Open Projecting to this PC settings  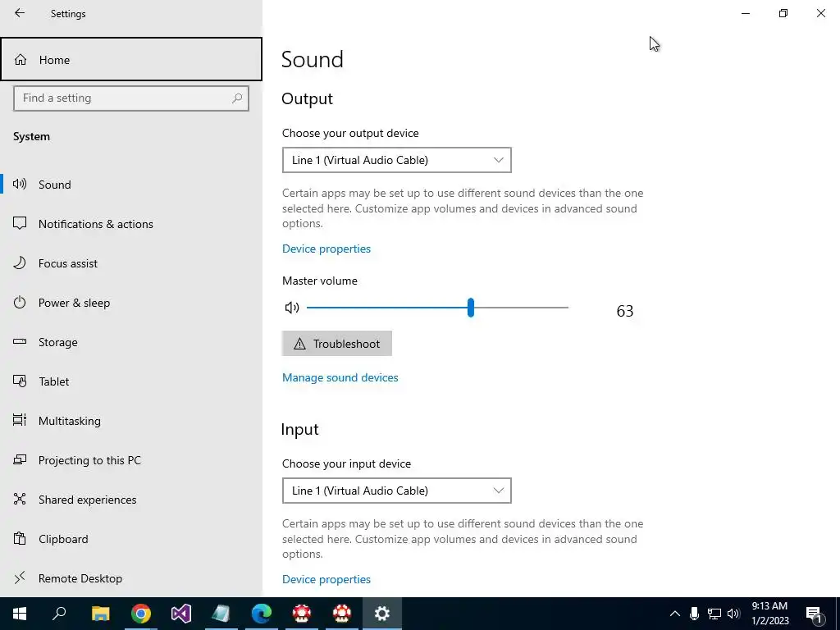pyautogui.click(x=131, y=460)
